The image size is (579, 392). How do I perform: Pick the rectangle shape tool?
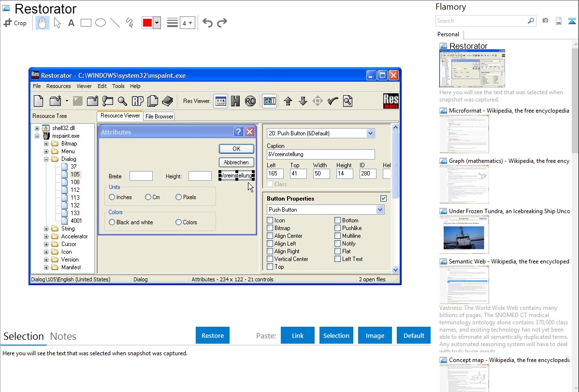[x=86, y=23]
